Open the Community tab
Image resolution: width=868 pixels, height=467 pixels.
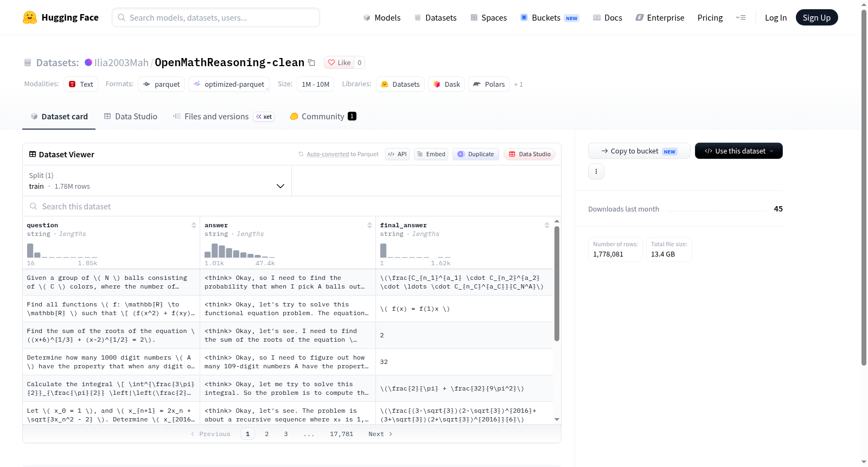(323, 116)
